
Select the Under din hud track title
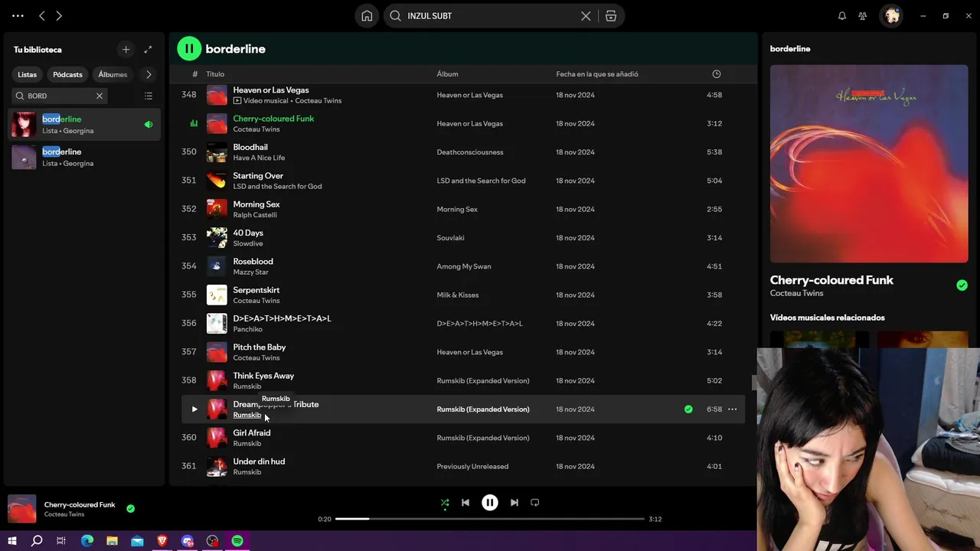point(259,461)
